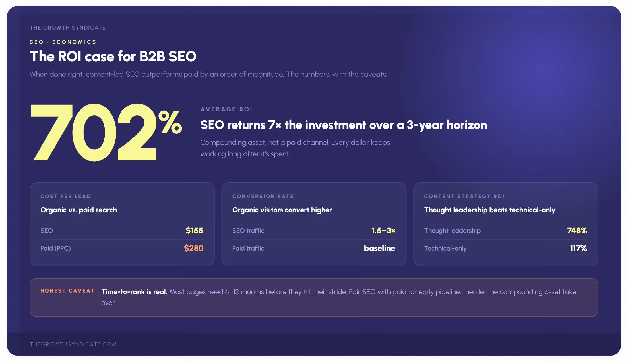Select the SEO · Economics category tag
This screenshot has width=628, height=364.
coord(63,42)
